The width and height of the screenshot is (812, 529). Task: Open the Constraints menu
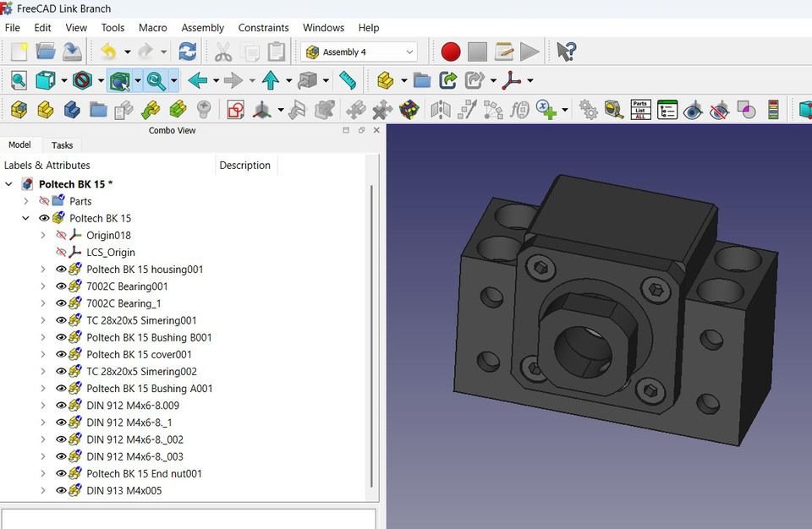[x=263, y=27]
